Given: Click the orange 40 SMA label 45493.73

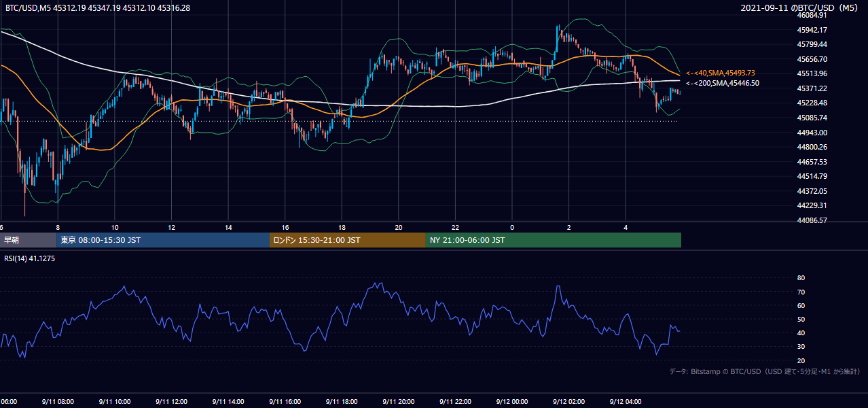Looking at the screenshot, I should 721,73.
